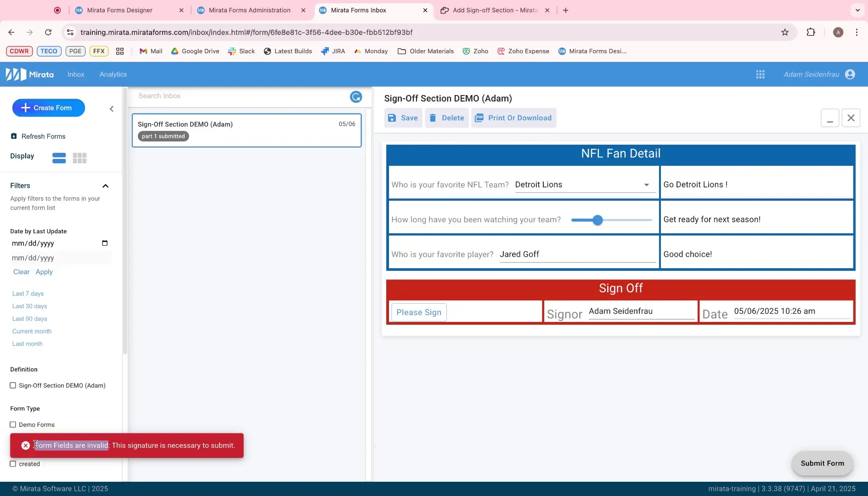This screenshot has width=868, height=496.
Task: Click the Please Sign button
Action: click(418, 312)
